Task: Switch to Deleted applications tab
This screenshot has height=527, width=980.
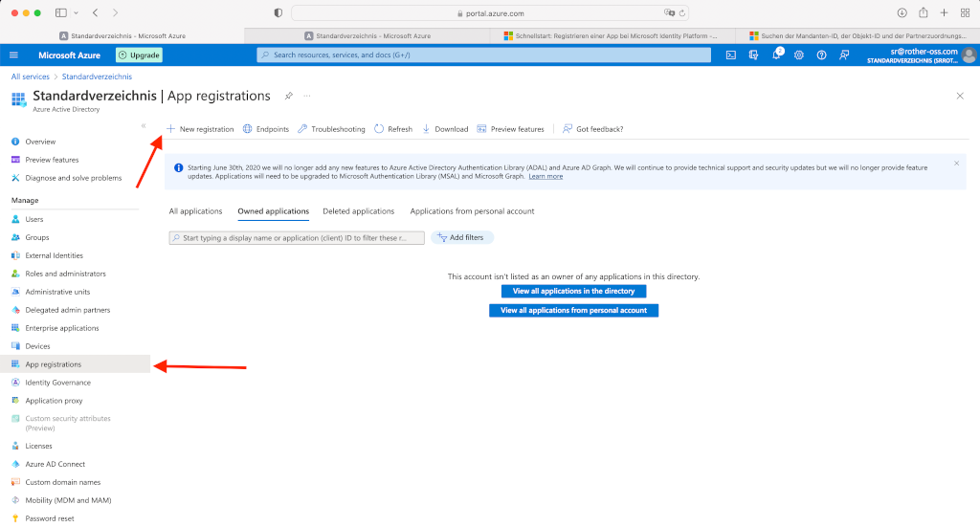Action: pos(359,211)
